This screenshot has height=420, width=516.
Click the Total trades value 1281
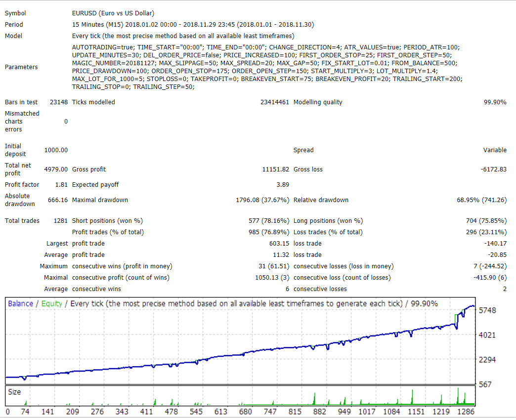pyautogui.click(x=61, y=221)
